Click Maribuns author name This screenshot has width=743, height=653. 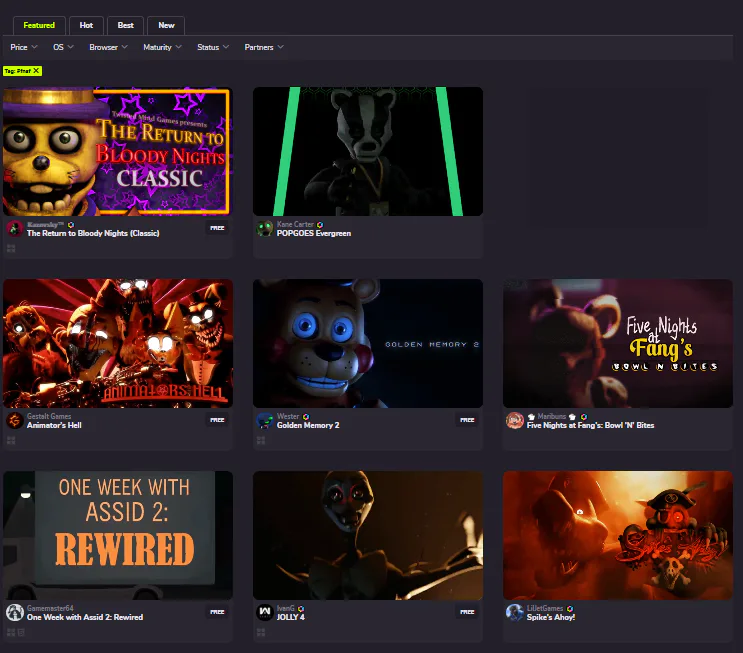tap(552, 417)
